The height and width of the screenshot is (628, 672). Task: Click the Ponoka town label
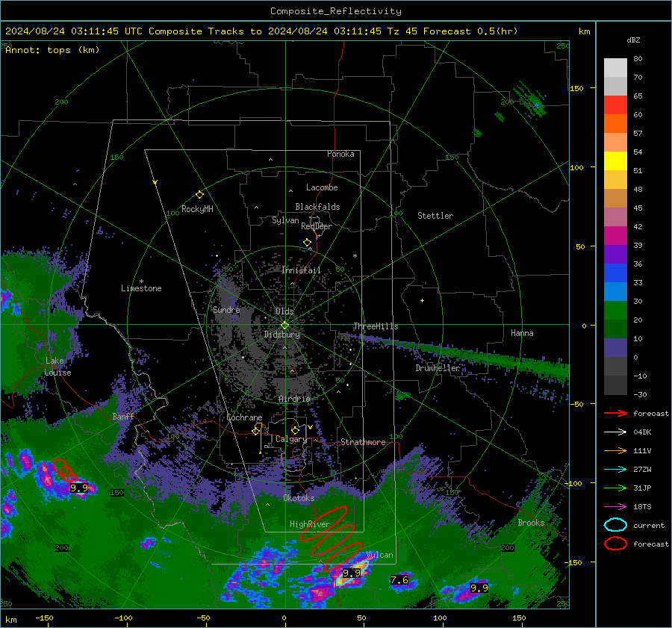(340, 154)
